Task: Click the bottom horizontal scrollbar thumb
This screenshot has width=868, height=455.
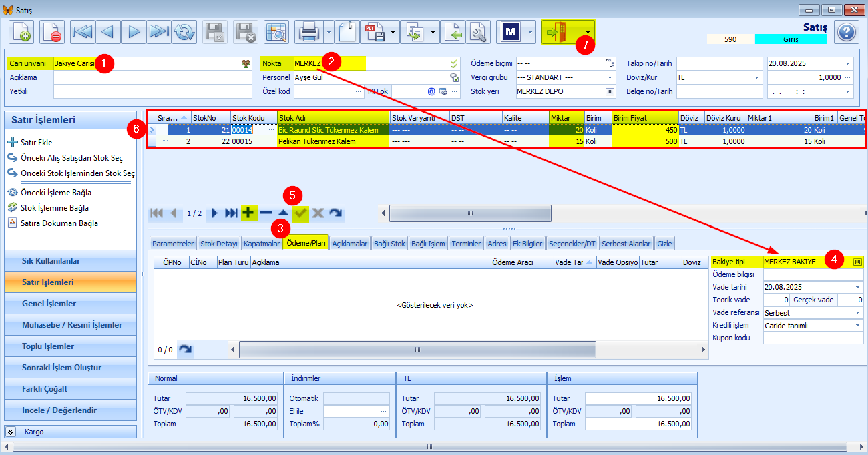Action: click(x=433, y=447)
